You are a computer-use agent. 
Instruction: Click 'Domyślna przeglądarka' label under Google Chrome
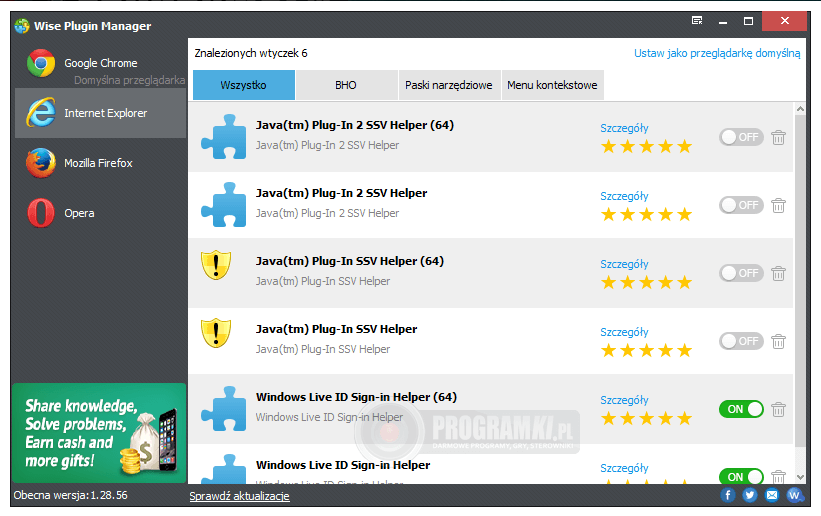coord(129,80)
